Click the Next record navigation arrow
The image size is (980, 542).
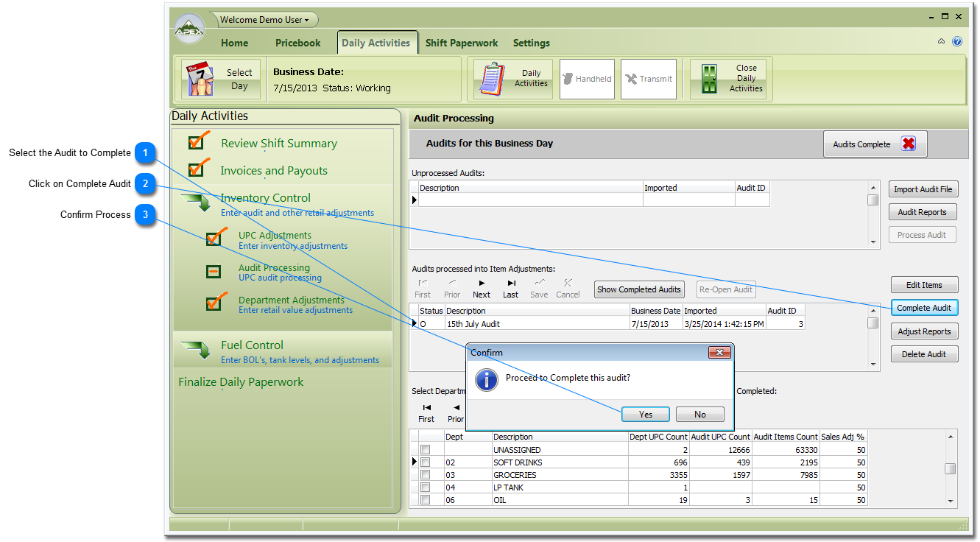tap(482, 283)
